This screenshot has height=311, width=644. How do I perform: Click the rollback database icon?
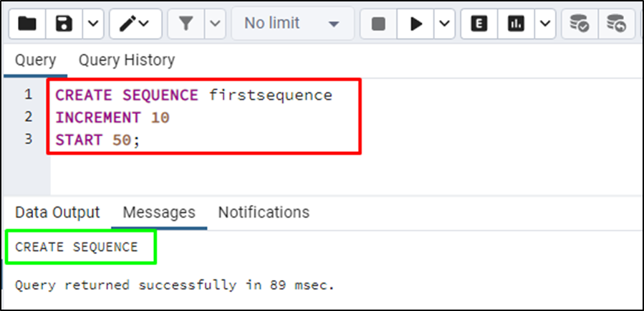[617, 24]
